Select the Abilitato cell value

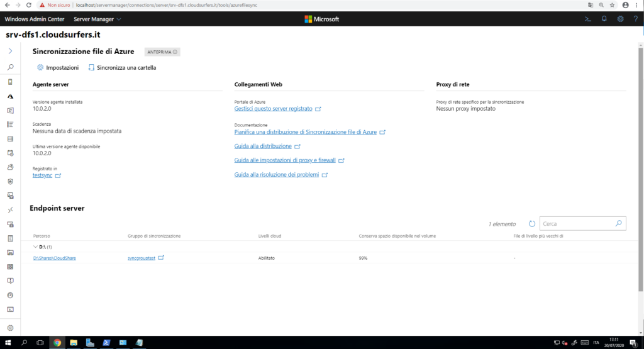267,258
